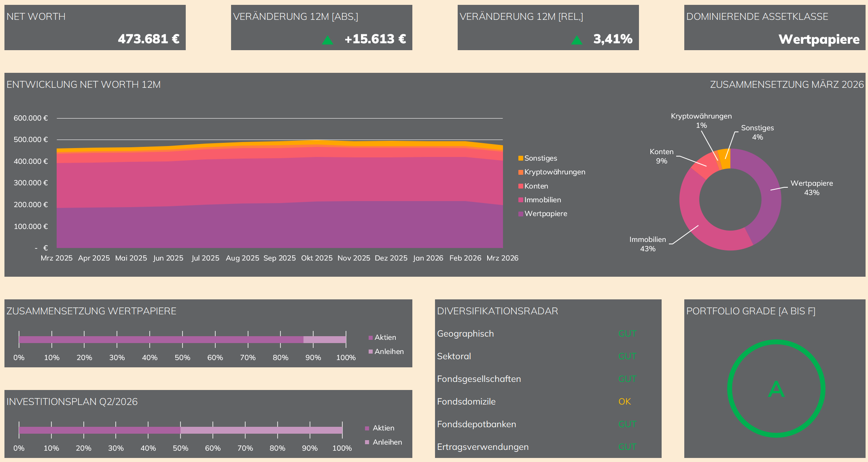Select the Fondsdomizile OK status

624,402
